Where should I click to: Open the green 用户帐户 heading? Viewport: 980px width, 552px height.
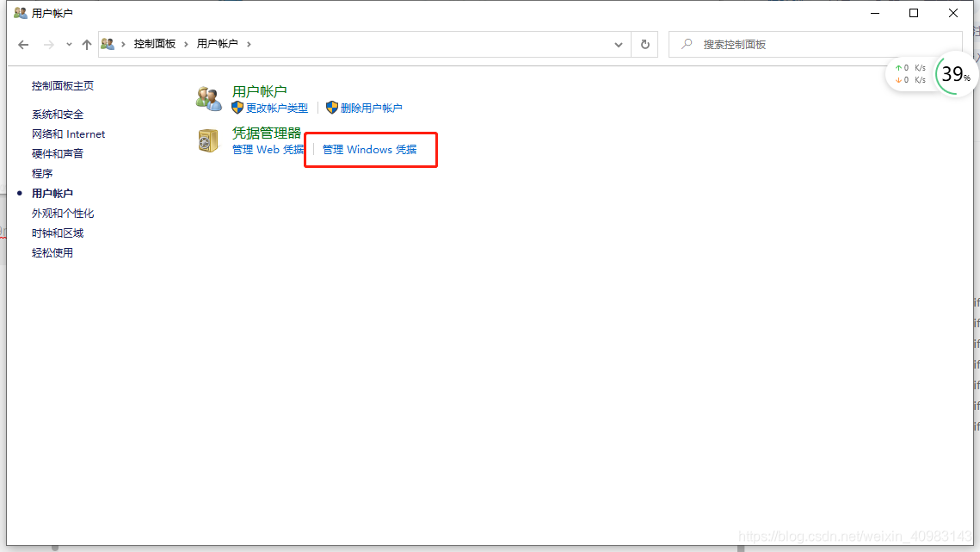[x=259, y=91]
